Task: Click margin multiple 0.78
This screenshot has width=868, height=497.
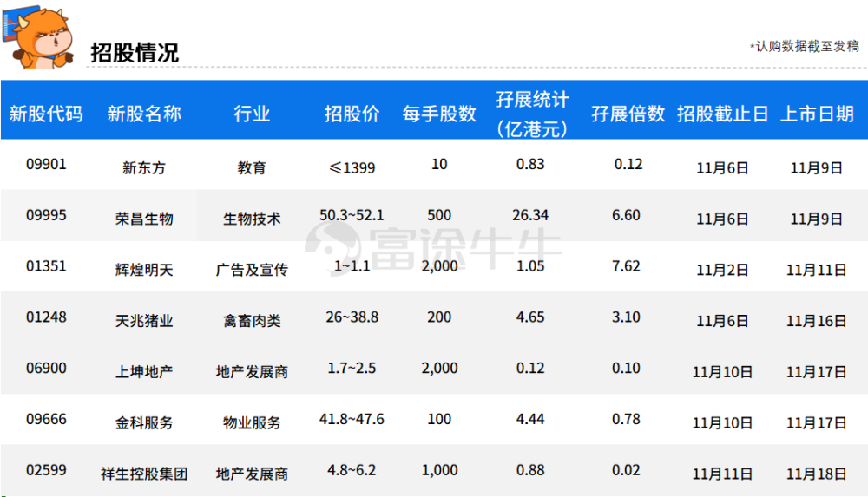Action: click(626, 419)
